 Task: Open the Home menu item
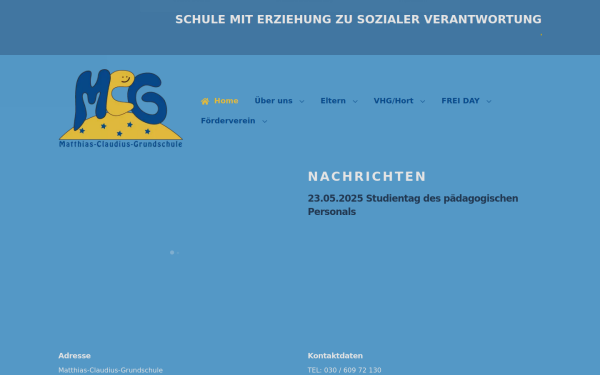[226, 101]
